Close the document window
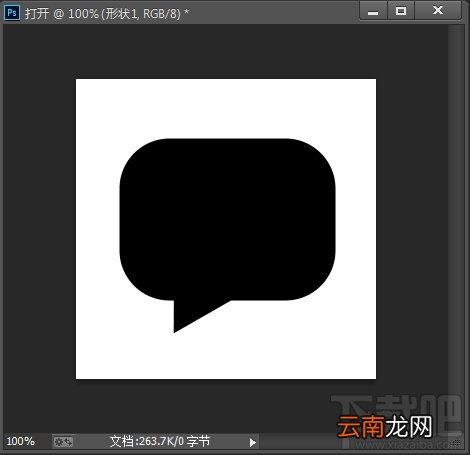 (438, 11)
